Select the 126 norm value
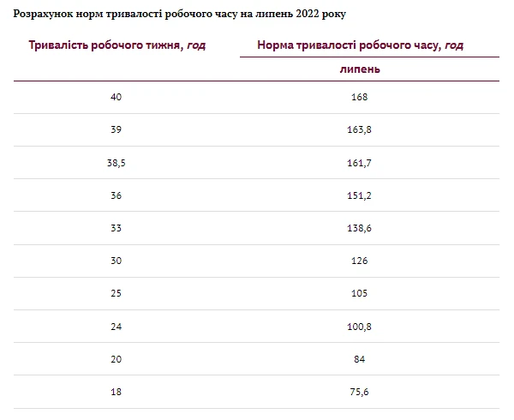The image size is (514, 420). (x=360, y=261)
